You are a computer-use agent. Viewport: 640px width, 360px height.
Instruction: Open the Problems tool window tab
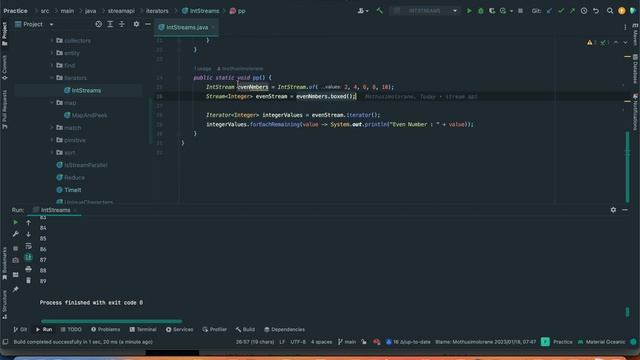(105, 329)
